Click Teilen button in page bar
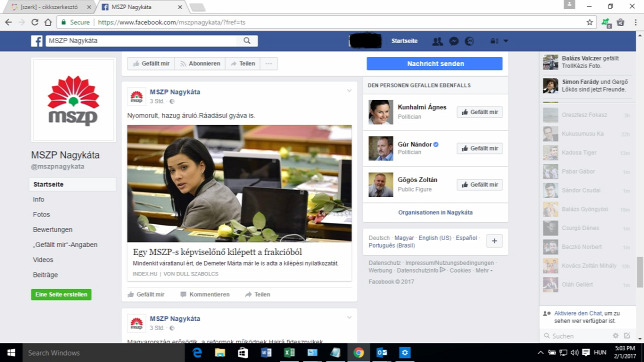The height and width of the screenshot is (362, 644). (x=243, y=64)
